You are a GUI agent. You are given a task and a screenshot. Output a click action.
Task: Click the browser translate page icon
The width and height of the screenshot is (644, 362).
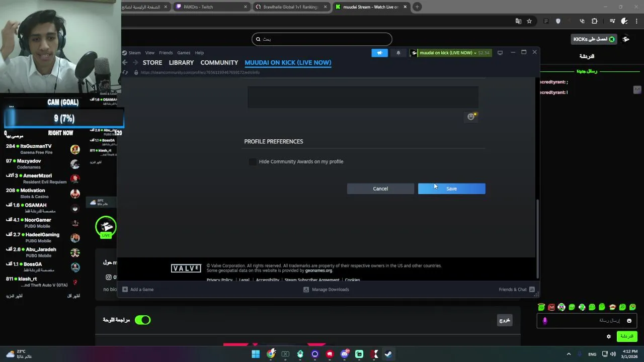(x=518, y=21)
